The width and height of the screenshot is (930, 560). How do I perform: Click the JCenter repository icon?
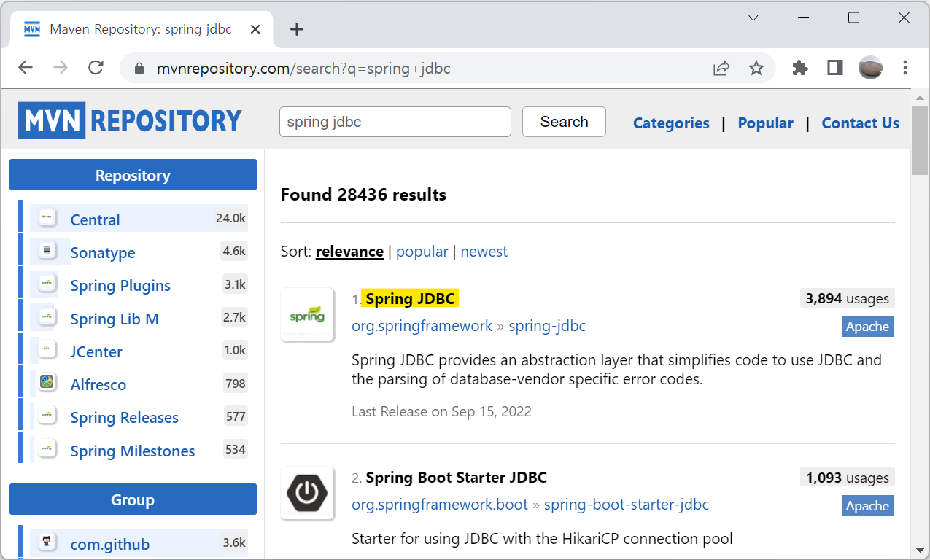(x=47, y=349)
